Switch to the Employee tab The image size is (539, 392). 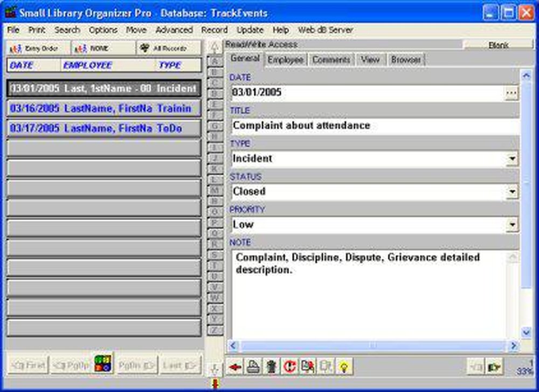(x=285, y=60)
